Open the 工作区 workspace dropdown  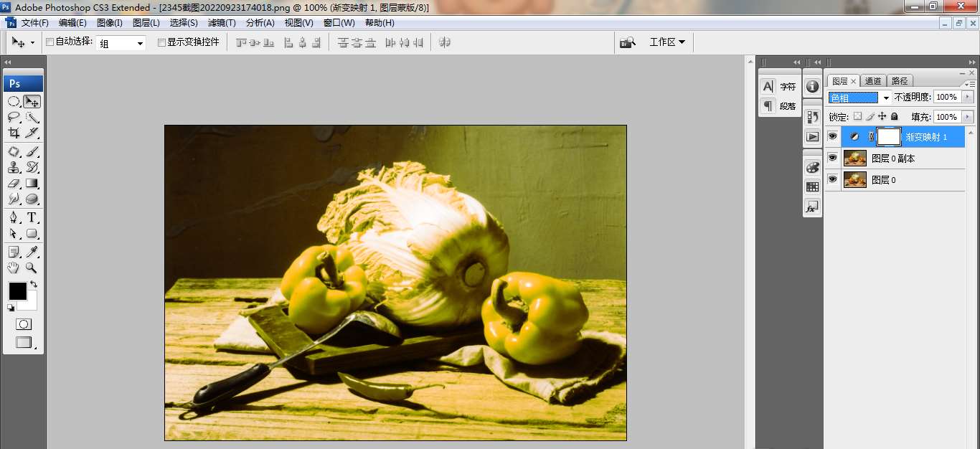[666, 42]
